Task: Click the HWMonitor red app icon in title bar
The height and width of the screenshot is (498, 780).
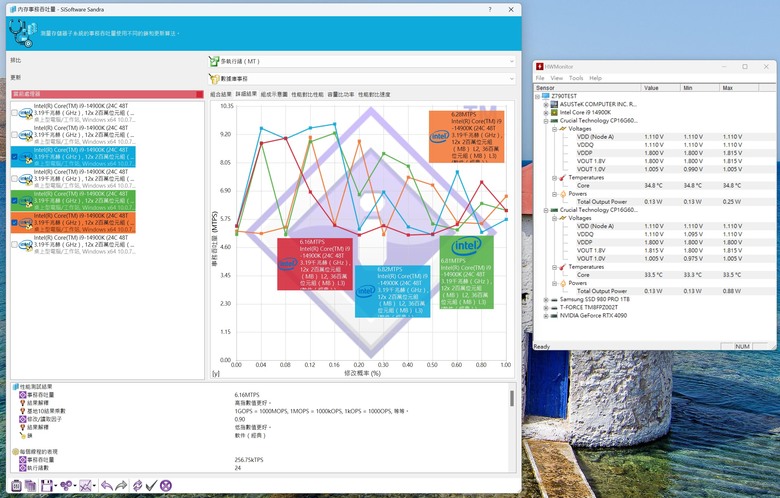Action: coord(540,66)
